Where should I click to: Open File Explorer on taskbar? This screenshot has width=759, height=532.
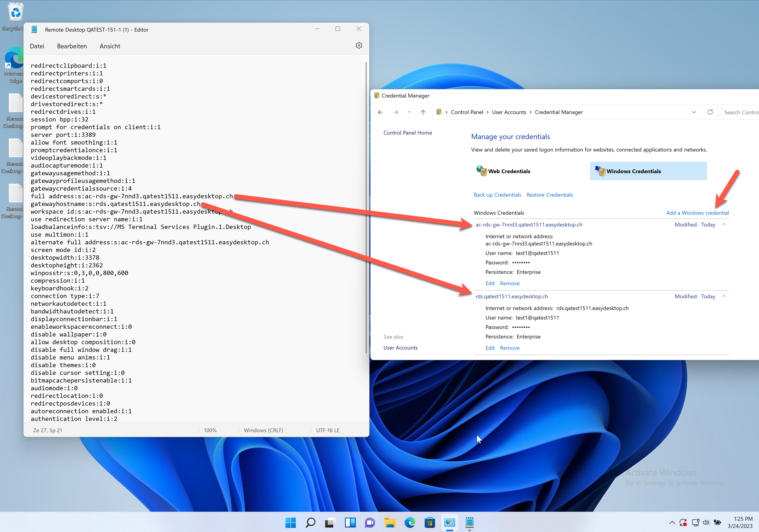click(x=390, y=523)
